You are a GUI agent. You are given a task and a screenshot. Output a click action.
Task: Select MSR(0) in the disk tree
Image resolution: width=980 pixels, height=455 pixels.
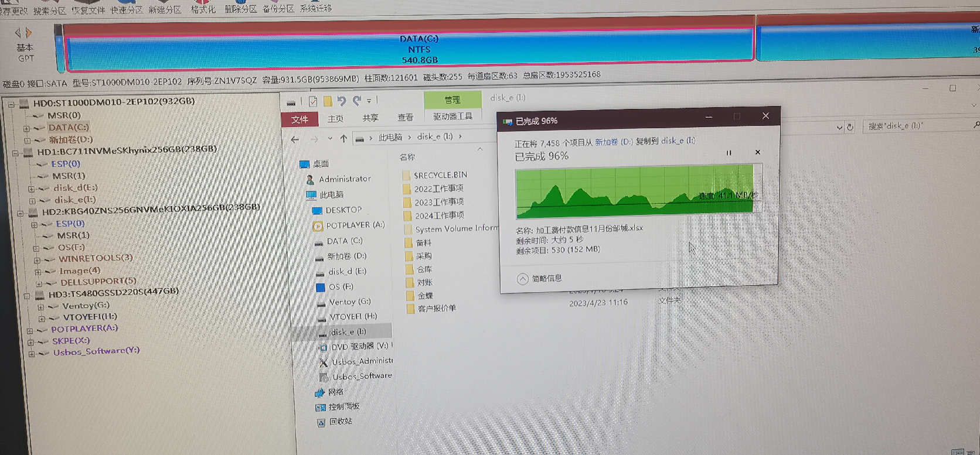click(64, 115)
